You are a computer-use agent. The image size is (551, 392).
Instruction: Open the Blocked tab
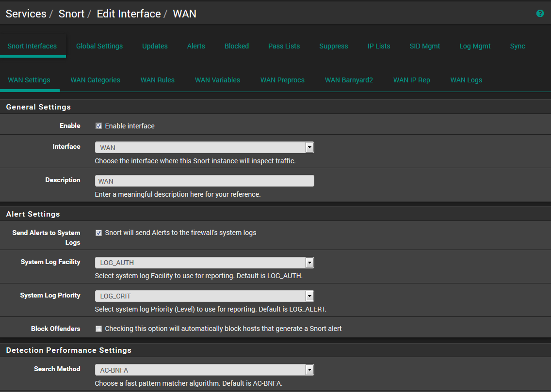click(237, 46)
